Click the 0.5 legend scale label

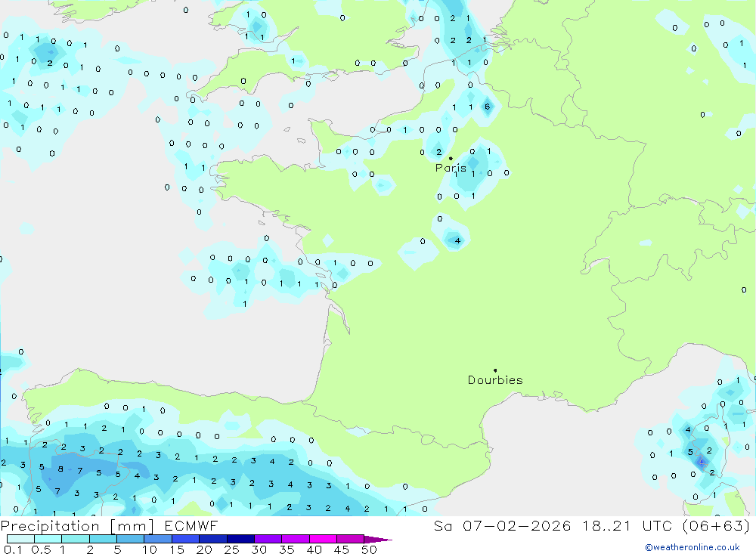click(x=41, y=549)
